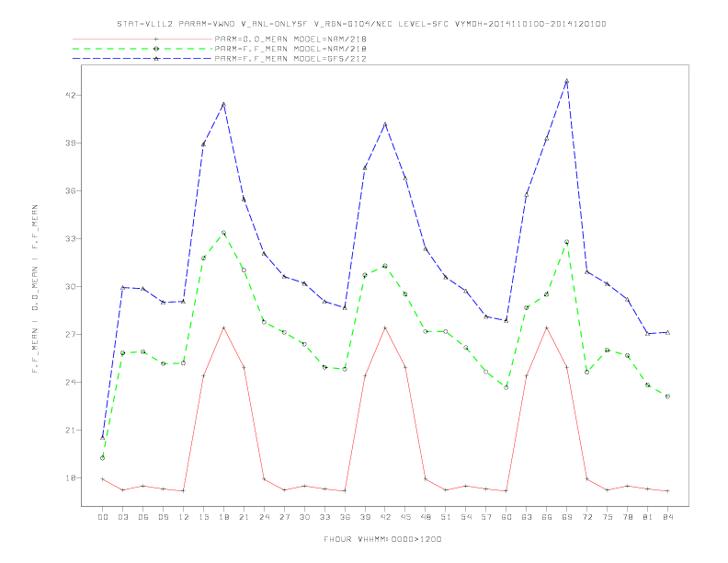
Task: Click x-axis tick label 63
Action: (527, 517)
